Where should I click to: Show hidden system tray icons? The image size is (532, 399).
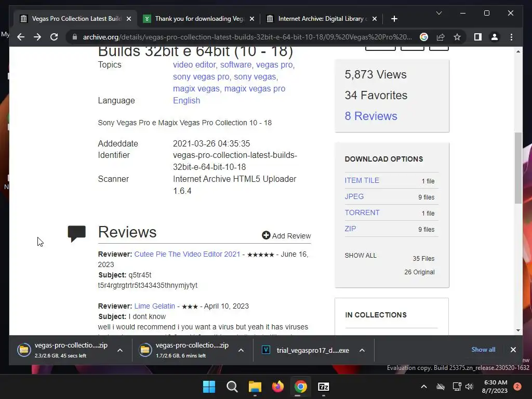(424, 387)
